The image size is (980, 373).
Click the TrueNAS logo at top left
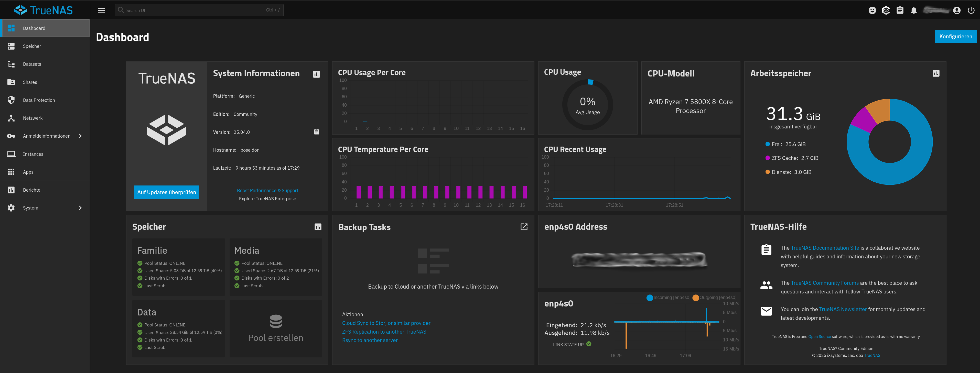coord(43,10)
